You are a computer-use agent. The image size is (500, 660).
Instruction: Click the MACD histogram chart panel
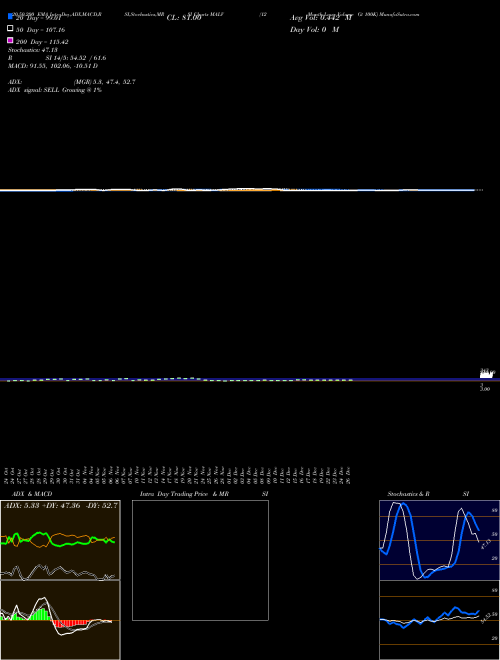pos(60,620)
